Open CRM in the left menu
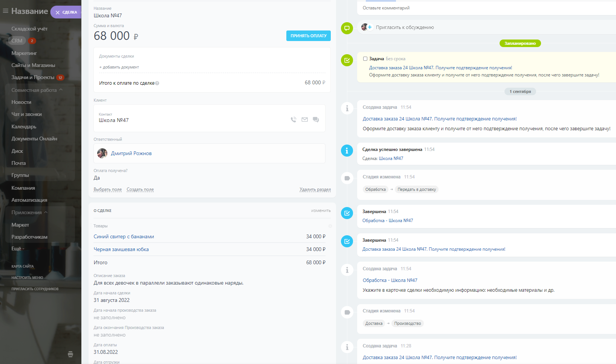 coord(17,41)
